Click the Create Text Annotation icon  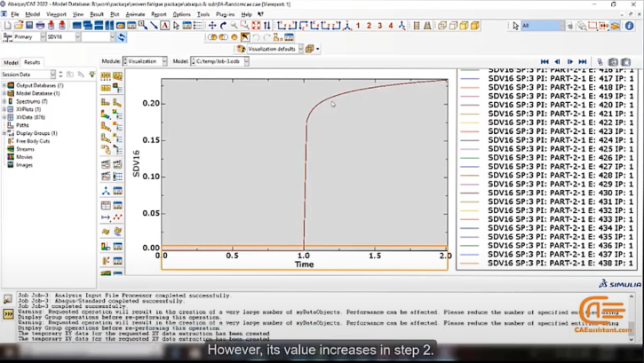point(164,26)
